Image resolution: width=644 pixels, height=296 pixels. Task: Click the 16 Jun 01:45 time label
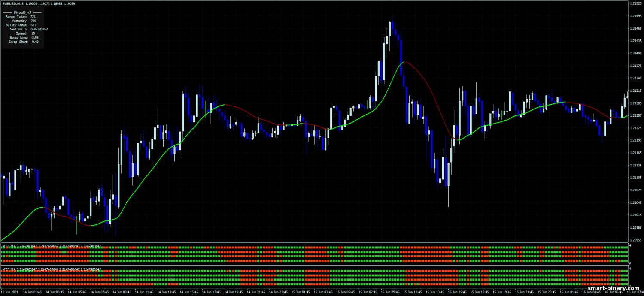(569, 292)
